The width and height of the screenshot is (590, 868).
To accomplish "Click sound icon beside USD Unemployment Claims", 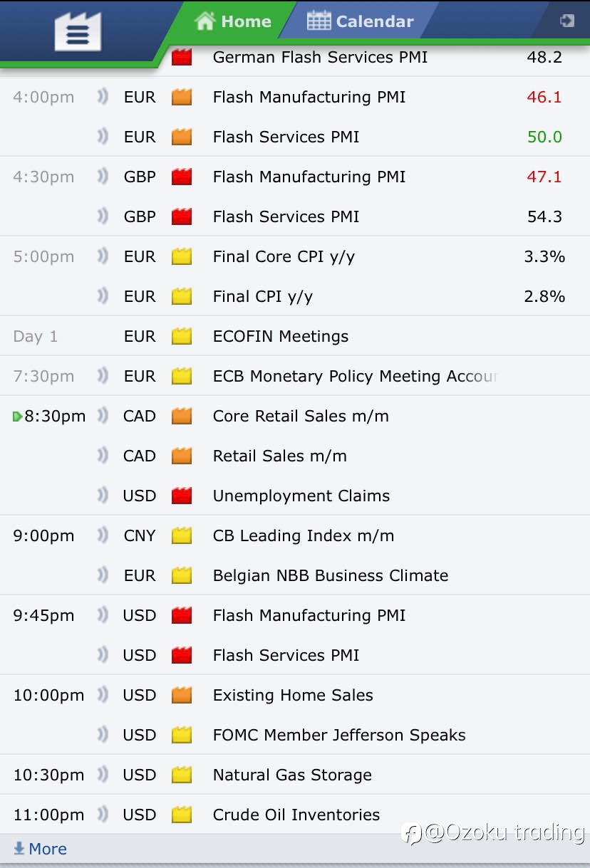I will point(103,495).
